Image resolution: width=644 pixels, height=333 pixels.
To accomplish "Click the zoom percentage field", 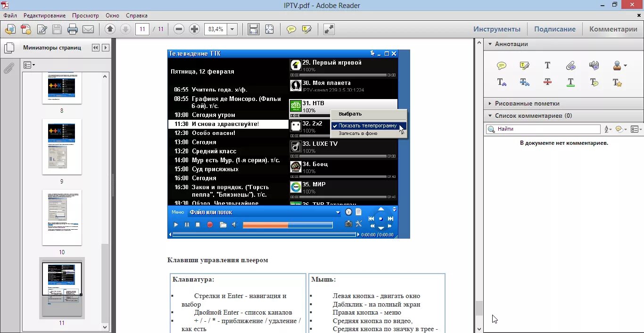I will (x=215, y=29).
